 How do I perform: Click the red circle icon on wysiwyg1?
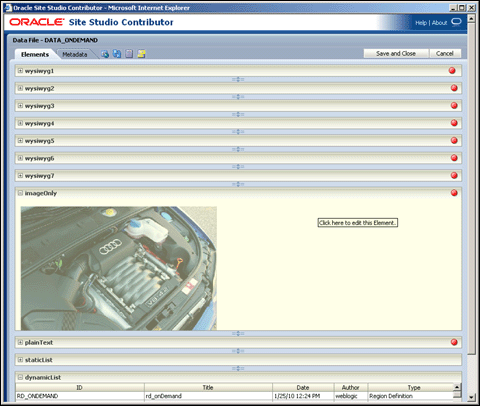[x=452, y=71]
